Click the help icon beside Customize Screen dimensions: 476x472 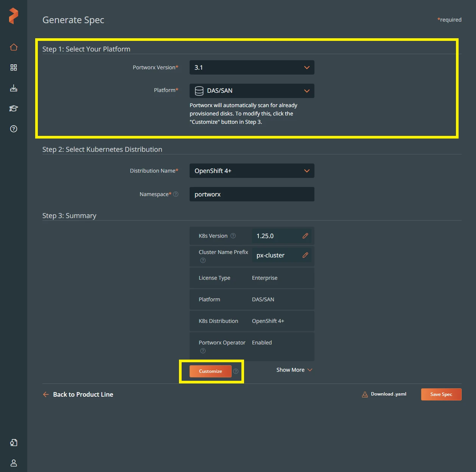(236, 371)
